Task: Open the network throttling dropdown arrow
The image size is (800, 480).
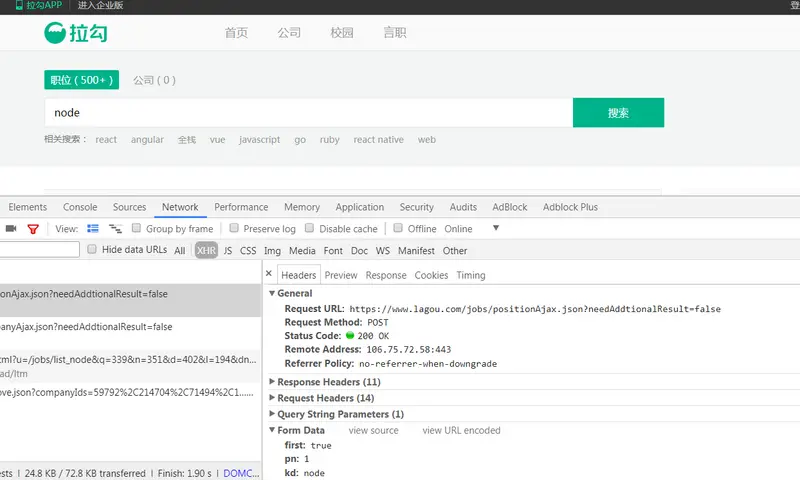Action: (x=496, y=228)
